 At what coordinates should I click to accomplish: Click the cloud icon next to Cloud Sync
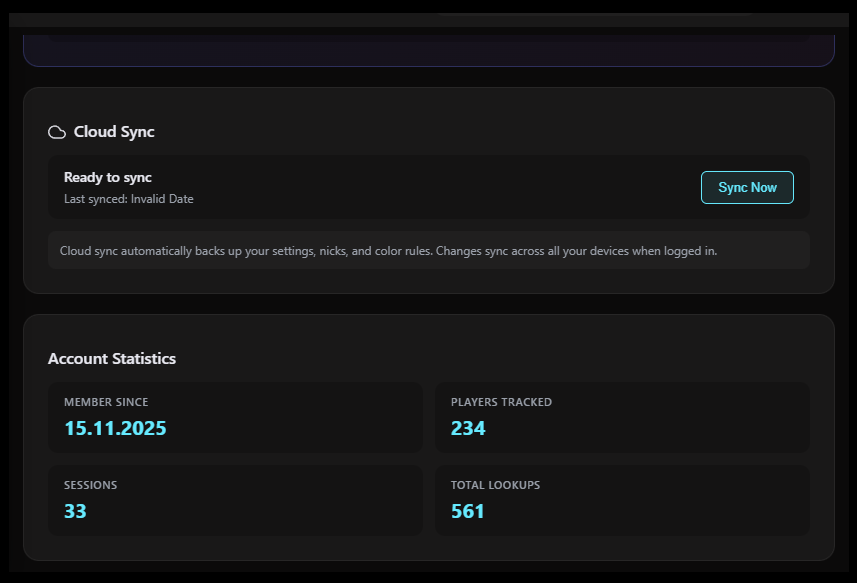[x=58, y=131]
